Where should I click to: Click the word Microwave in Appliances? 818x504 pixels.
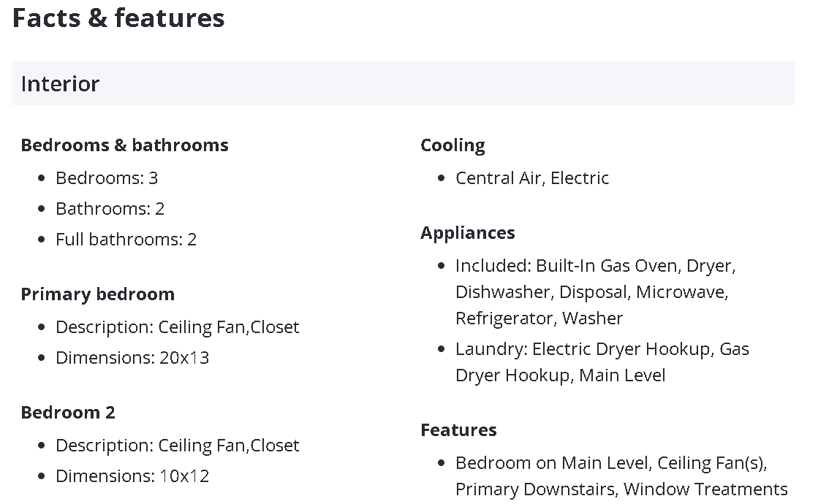pyautogui.click(x=681, y=291)
